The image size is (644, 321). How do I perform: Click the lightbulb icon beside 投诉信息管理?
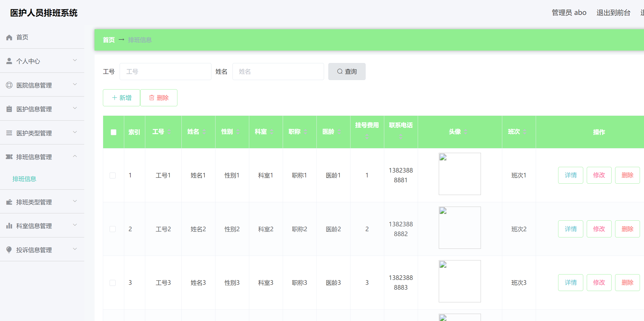(9, 250)
